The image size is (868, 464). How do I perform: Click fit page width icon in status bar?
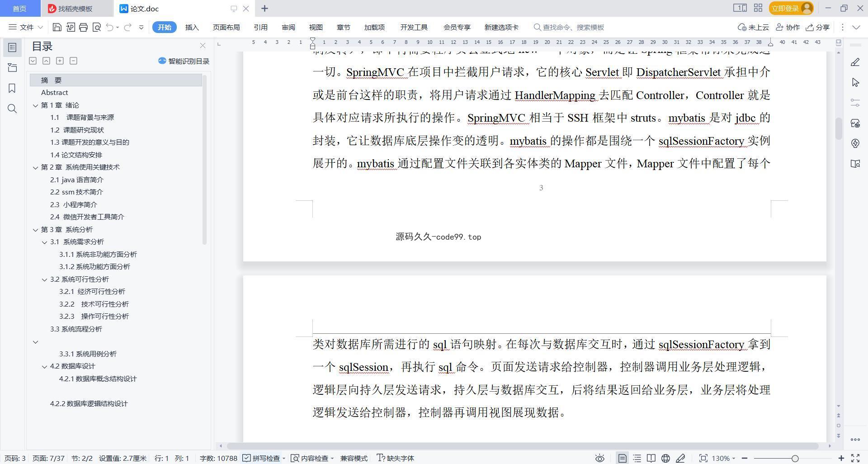[703, 458]
